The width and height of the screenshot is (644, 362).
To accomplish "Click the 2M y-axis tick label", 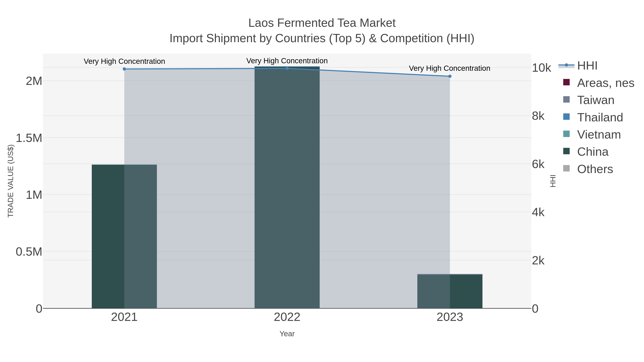I will point(34,81).
